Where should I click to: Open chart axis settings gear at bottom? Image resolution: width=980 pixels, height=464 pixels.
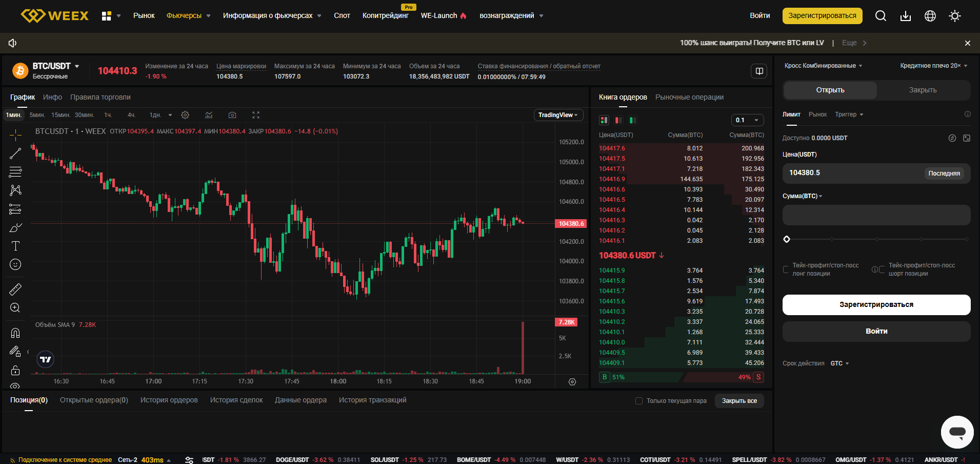coord(572,382)
